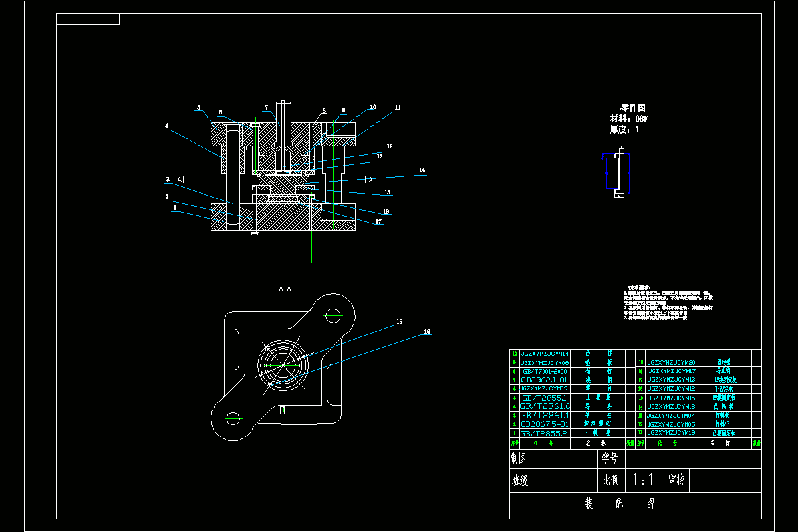Viewport: 798px width, 532px height.
Task: Select the material note 材料: 08F
Action: coord(629,118)
